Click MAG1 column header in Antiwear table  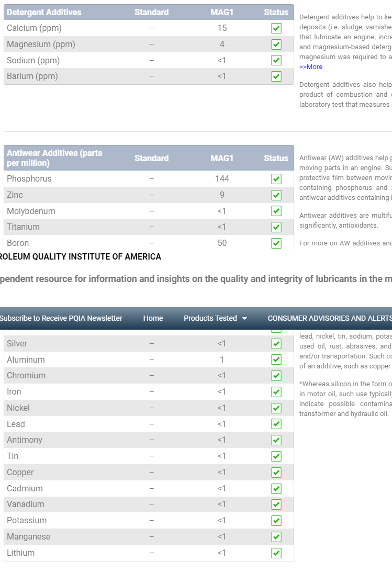222,158
